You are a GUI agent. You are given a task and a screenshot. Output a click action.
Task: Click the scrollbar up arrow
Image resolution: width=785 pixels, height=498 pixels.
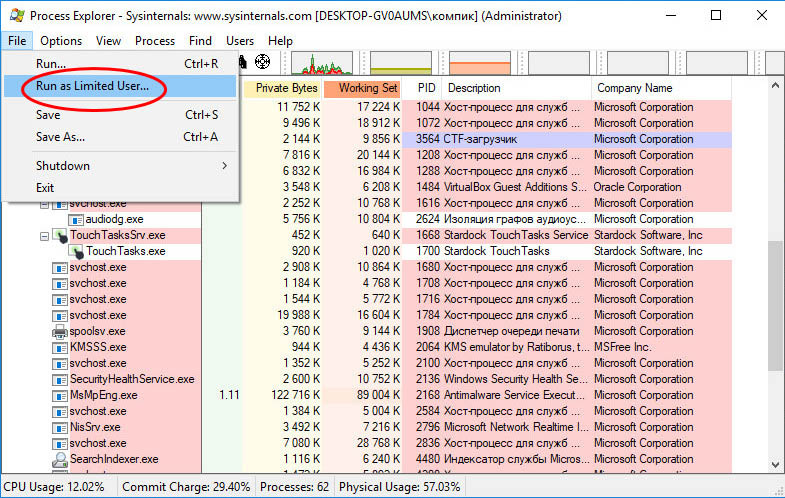775,86
